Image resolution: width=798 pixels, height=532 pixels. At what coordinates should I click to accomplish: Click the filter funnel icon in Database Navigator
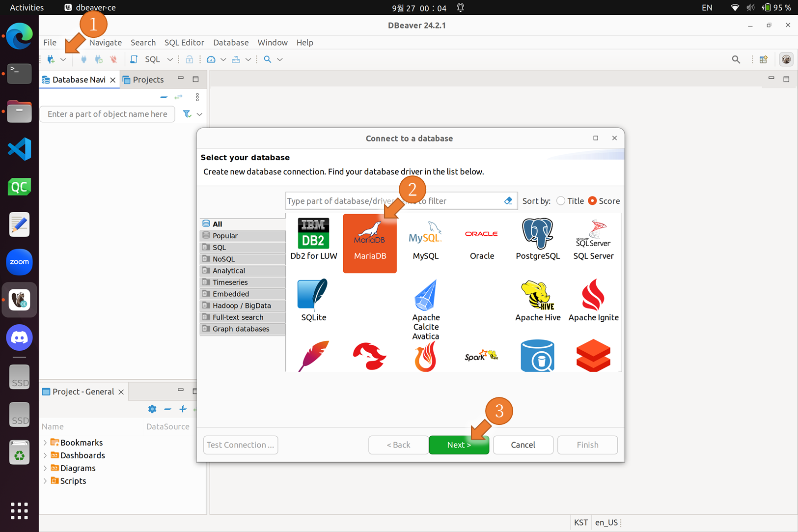(x=187, y=114)
